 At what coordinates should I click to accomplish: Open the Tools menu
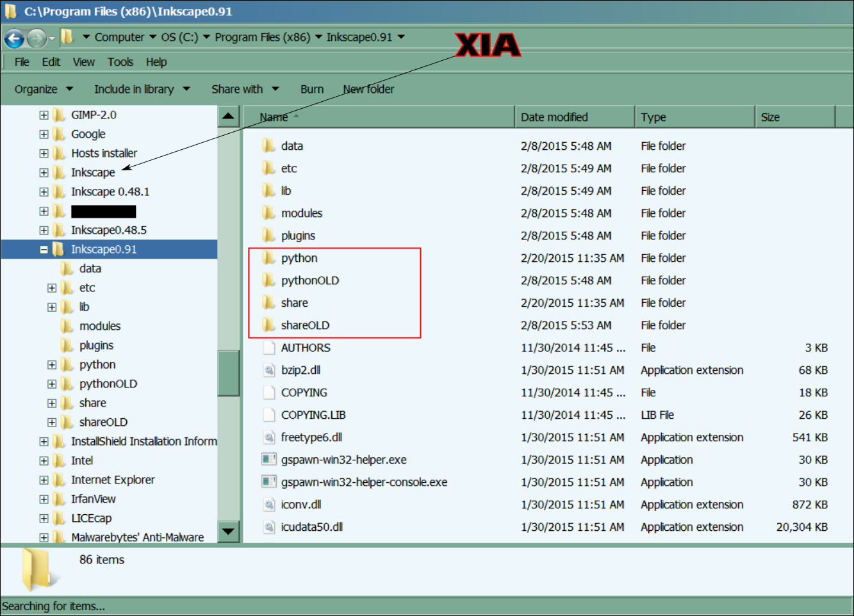point(120,62)
